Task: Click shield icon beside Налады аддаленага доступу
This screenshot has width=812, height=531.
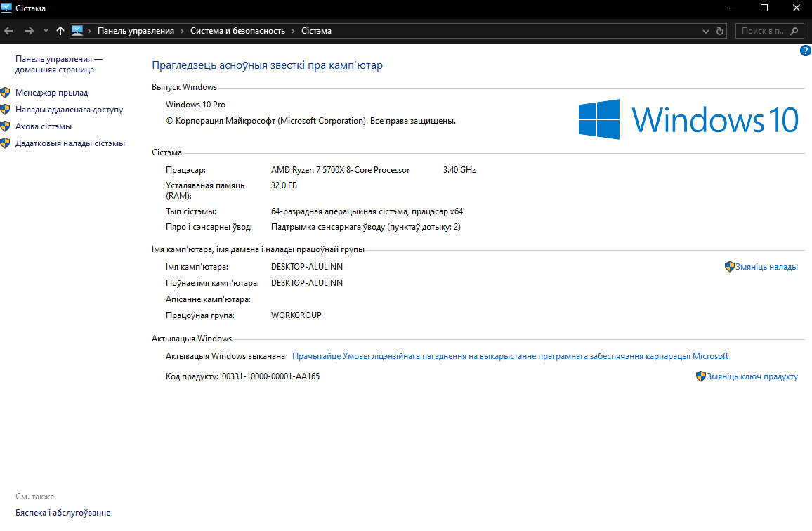Action: (5, 110)
